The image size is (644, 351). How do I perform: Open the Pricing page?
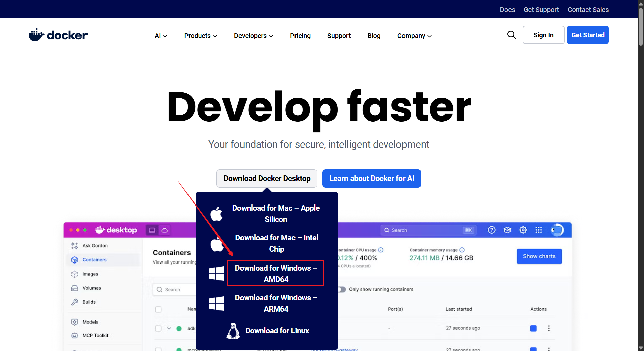click(300, 36)
